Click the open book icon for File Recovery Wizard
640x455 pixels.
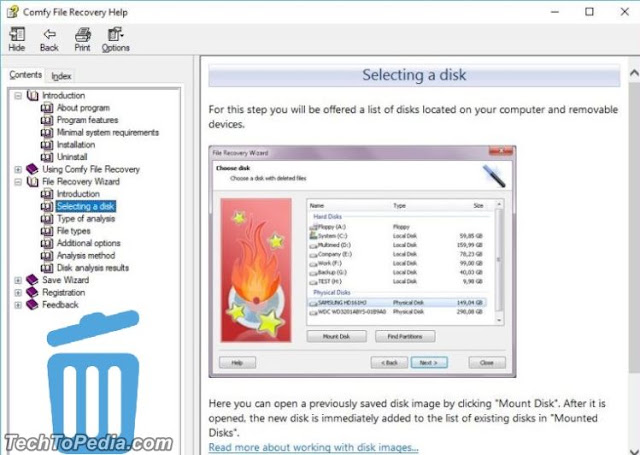point(33,182)
